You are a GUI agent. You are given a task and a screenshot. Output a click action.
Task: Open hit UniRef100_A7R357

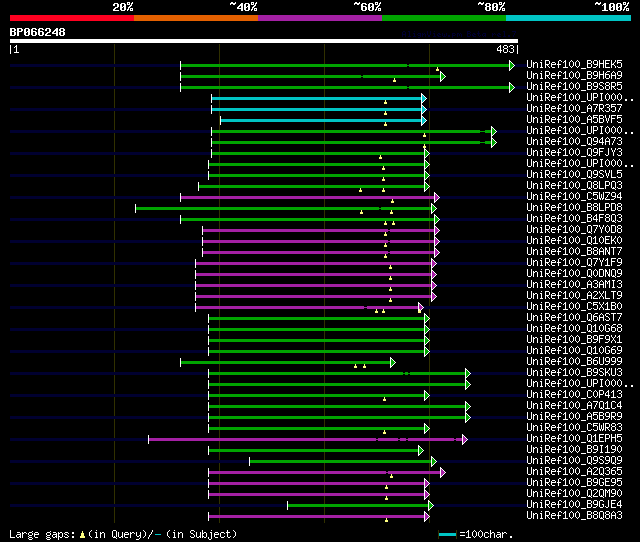[574, 108]
